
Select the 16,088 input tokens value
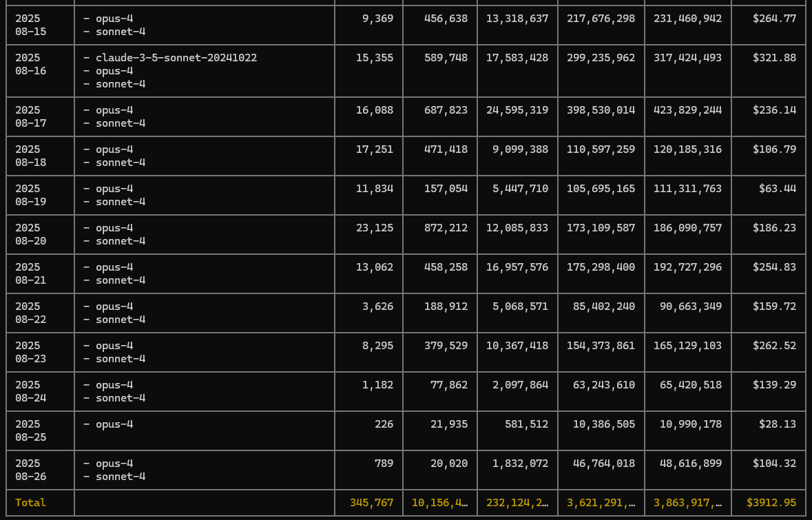(375, 110)
